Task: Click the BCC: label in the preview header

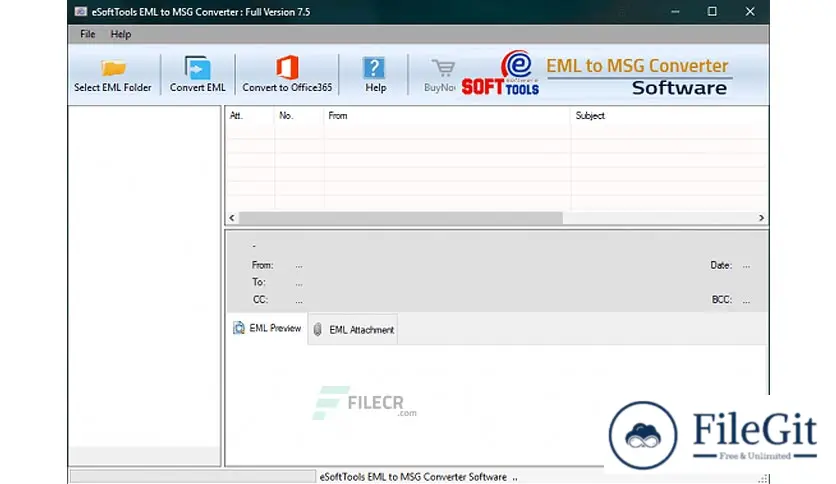Action: click(x=722, y=300)
